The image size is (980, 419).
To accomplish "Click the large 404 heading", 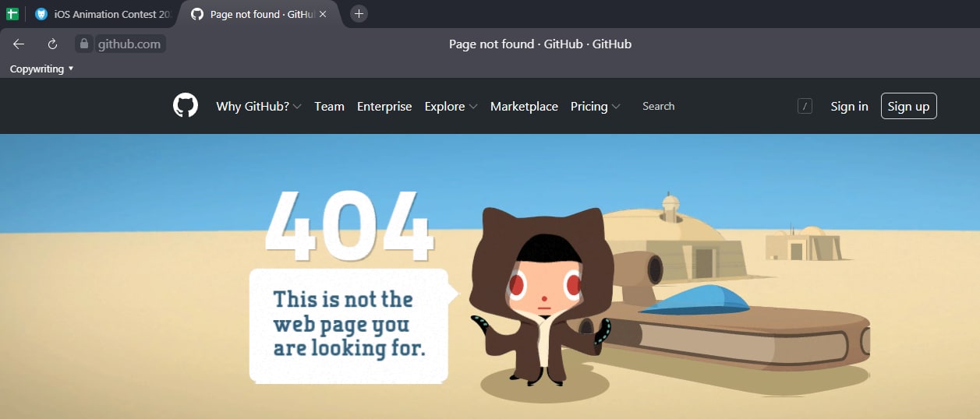I will pos(348,225).
